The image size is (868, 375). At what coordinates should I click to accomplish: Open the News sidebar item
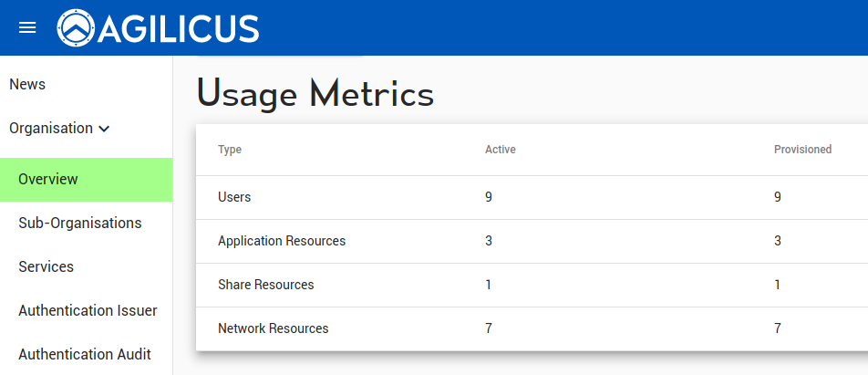click(x=27, y=84)
